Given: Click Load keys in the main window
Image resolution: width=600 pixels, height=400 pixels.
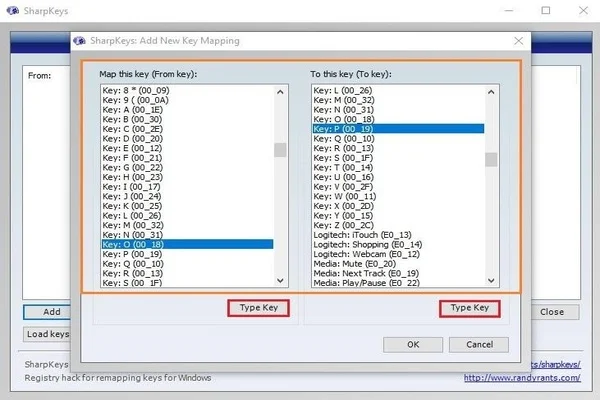Looking at the screenshot, I should point(47,334).
